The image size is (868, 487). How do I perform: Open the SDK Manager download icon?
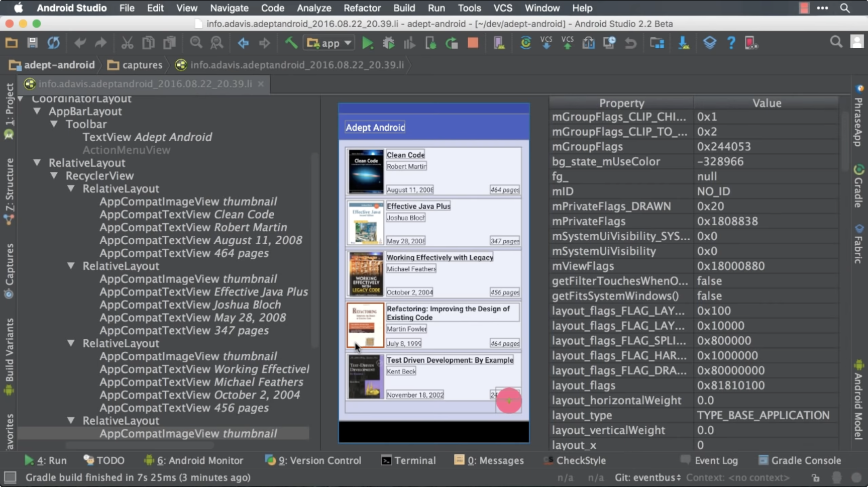click(x=684, y=43)
